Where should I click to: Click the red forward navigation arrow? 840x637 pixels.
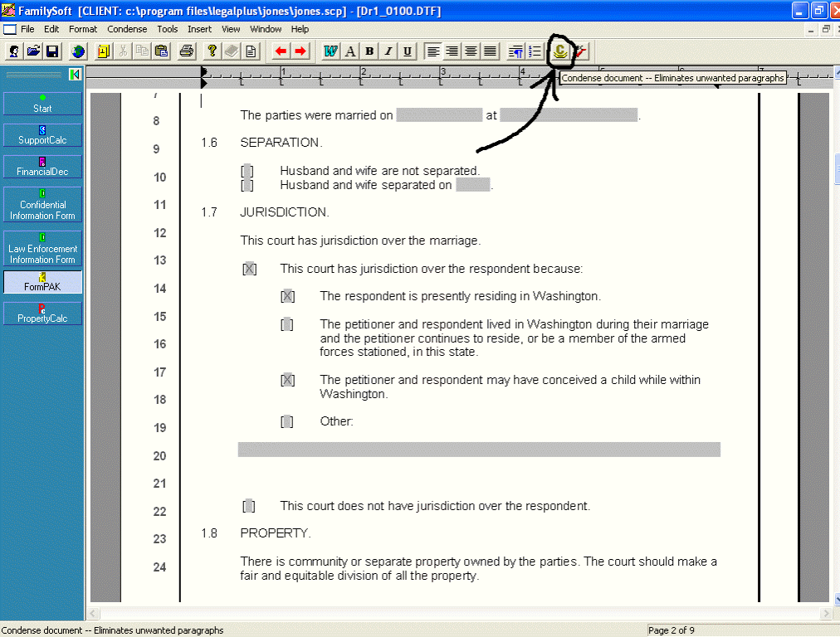299,51
